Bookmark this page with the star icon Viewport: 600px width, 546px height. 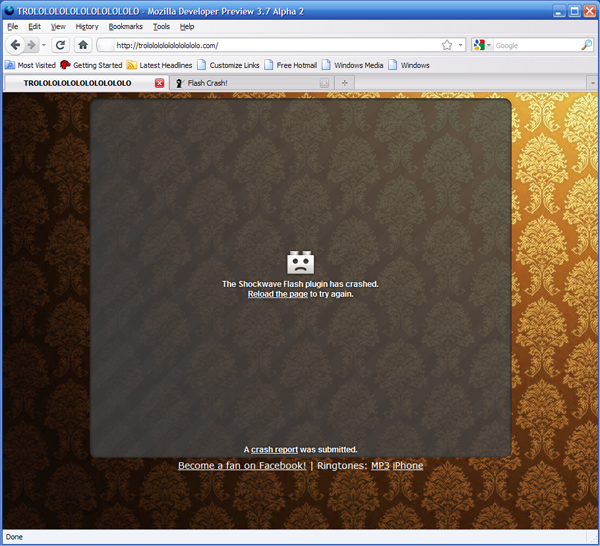click(447, 45)
